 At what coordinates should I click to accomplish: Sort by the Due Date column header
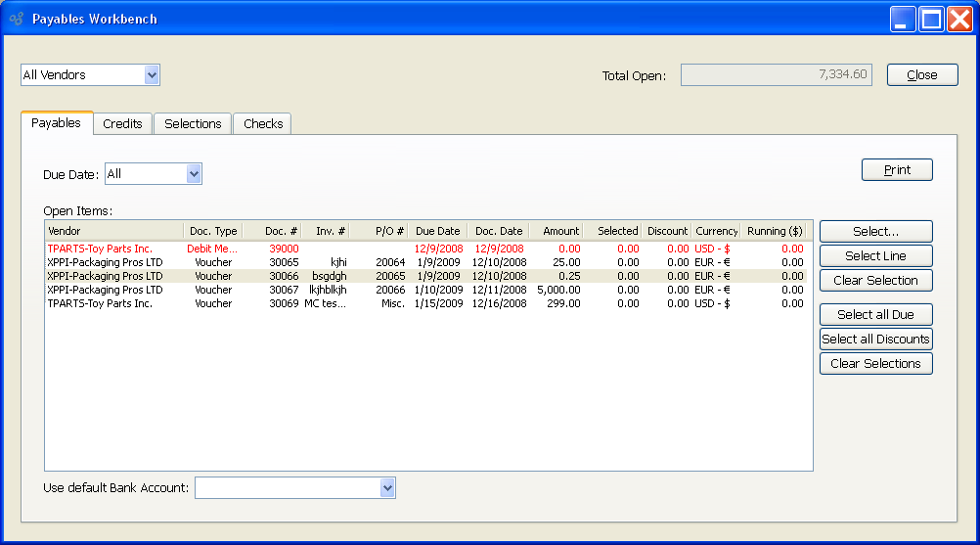coord(437,231)
